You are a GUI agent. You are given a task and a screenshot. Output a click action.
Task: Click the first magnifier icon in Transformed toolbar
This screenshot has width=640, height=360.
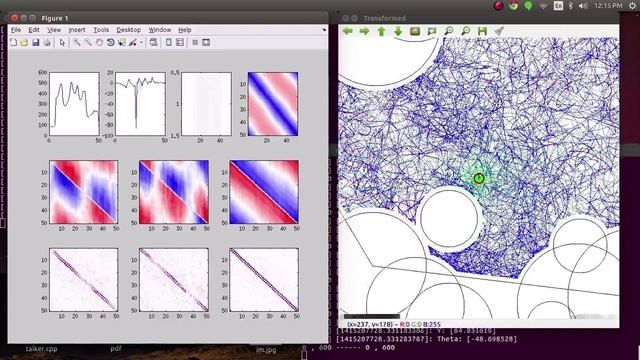(x=449, y=31)
